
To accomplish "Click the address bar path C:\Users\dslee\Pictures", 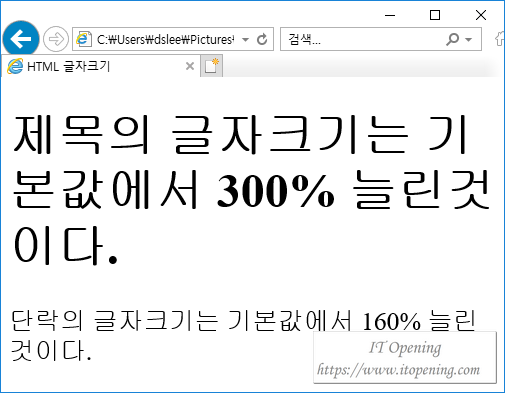I will 165,39.
